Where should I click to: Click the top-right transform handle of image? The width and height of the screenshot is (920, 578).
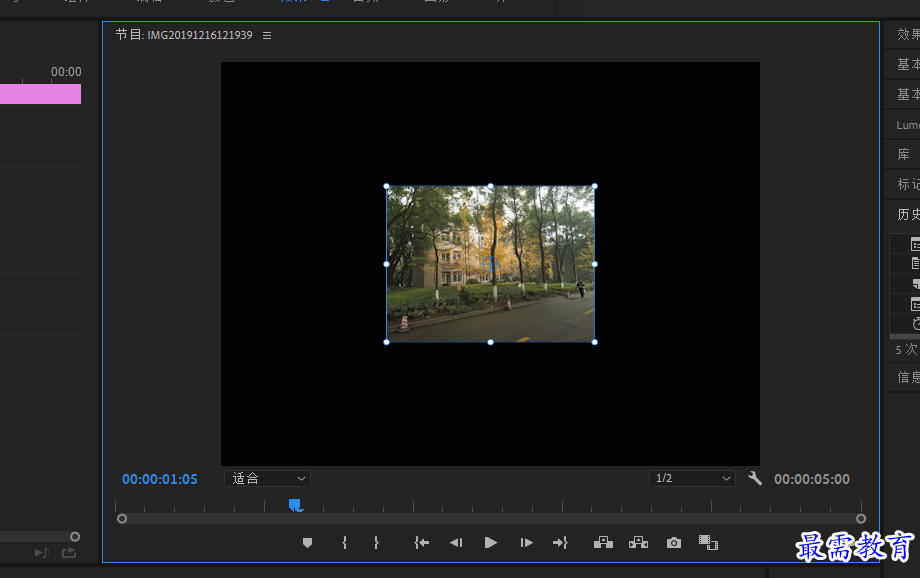click(594, 186)
